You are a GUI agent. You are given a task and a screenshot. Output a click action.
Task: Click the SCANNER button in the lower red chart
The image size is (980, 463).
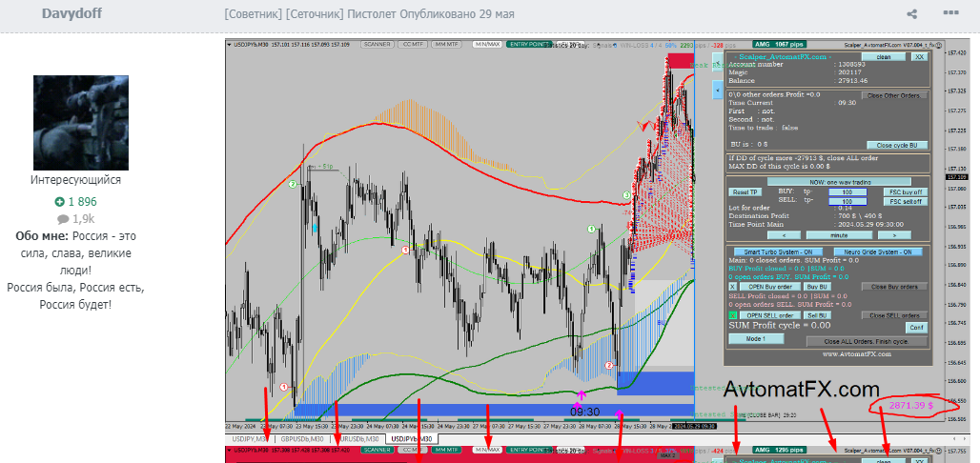[x=378, y=450]
